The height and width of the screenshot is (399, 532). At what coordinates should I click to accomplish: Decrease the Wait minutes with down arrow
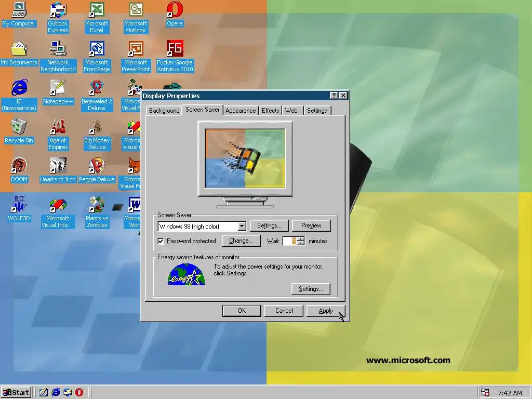(301, 243)
